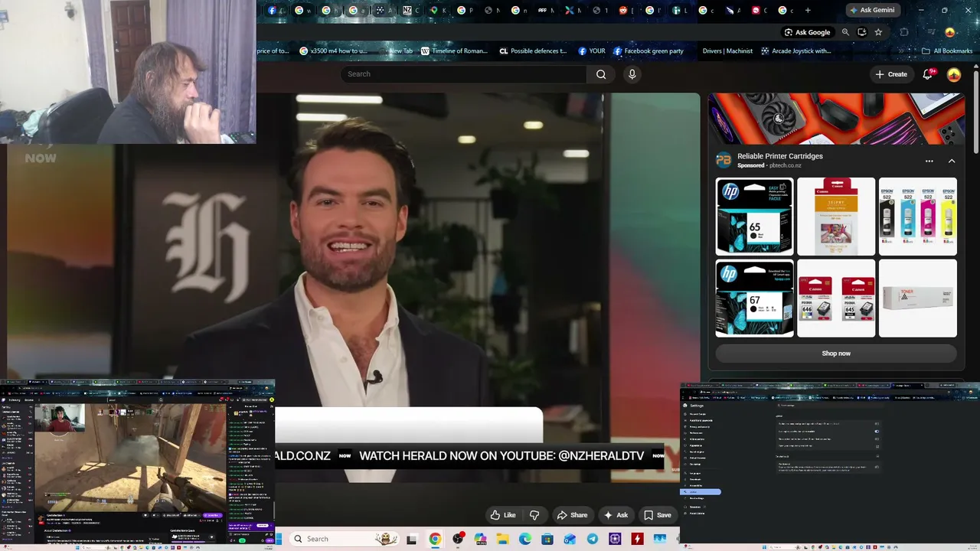
Task: Click the PB Tech advertiser logo
Action: pyautogui.click(x=724, y=161)
